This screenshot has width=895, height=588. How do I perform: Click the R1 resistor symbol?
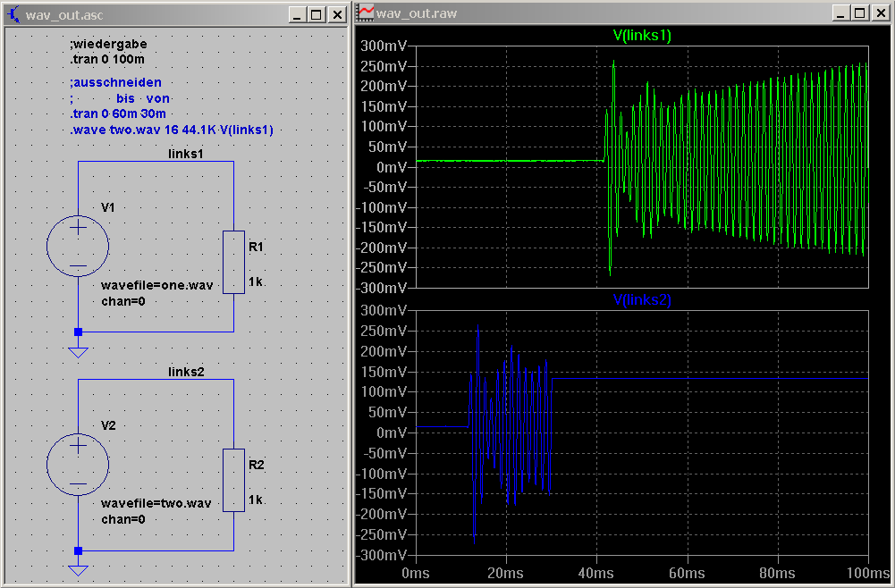233,262
